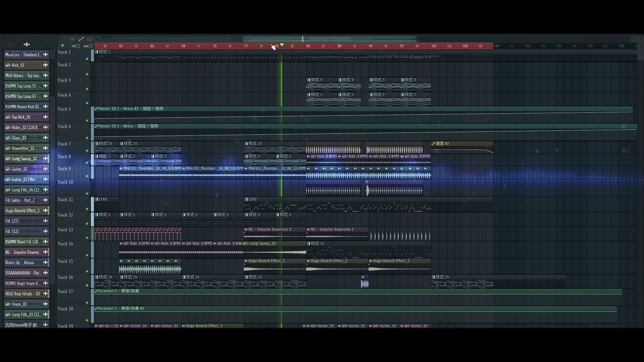
Task: Show audio clips via playlist header waveform icon
Action: pyautogui.click(x=72, y=39)
